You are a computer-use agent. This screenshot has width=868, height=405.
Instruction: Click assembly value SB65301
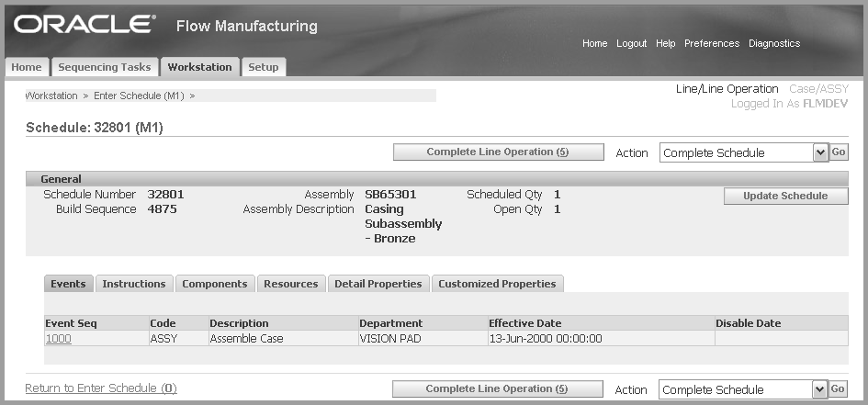(x=390, y=195)
